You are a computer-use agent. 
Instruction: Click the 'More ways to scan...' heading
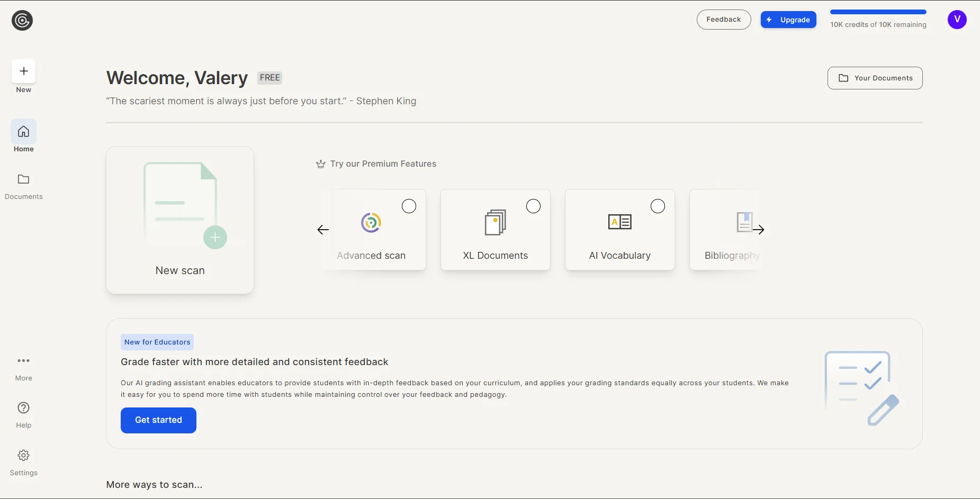[x=154, y=485]
